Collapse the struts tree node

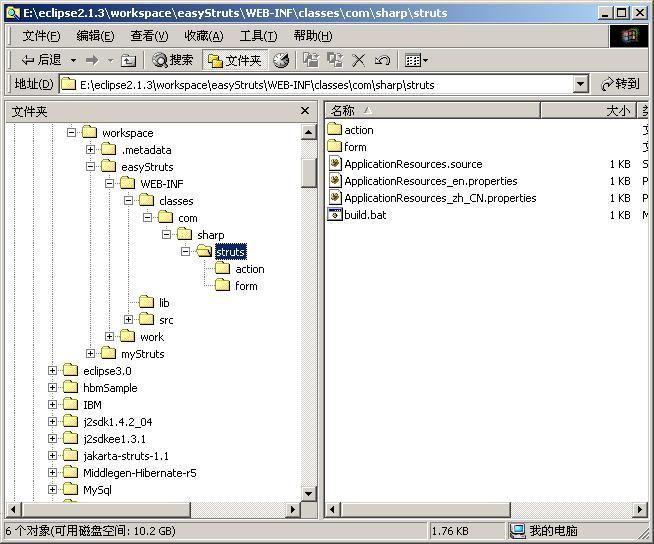point(186,252)
